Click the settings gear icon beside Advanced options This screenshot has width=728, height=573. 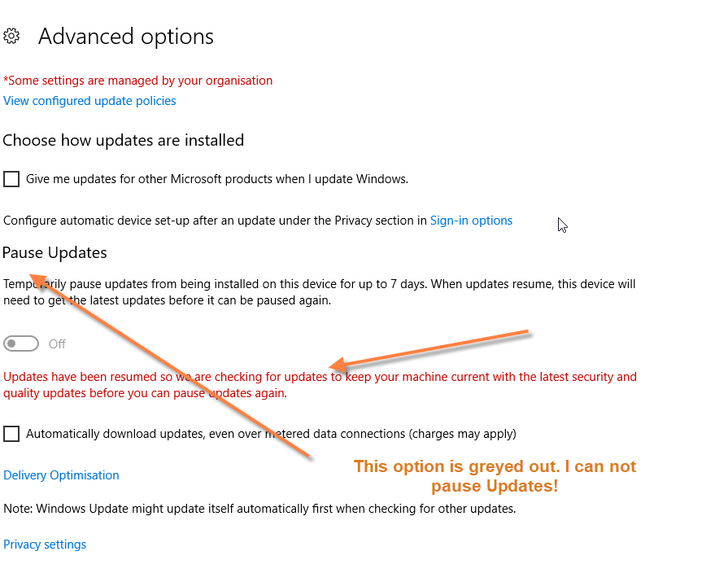11,36
